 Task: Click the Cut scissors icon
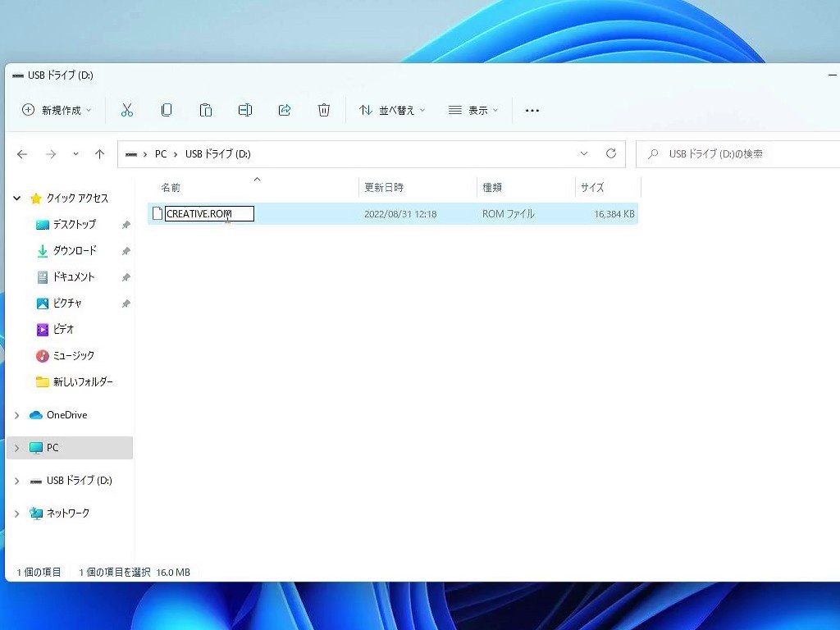(127, 110)
